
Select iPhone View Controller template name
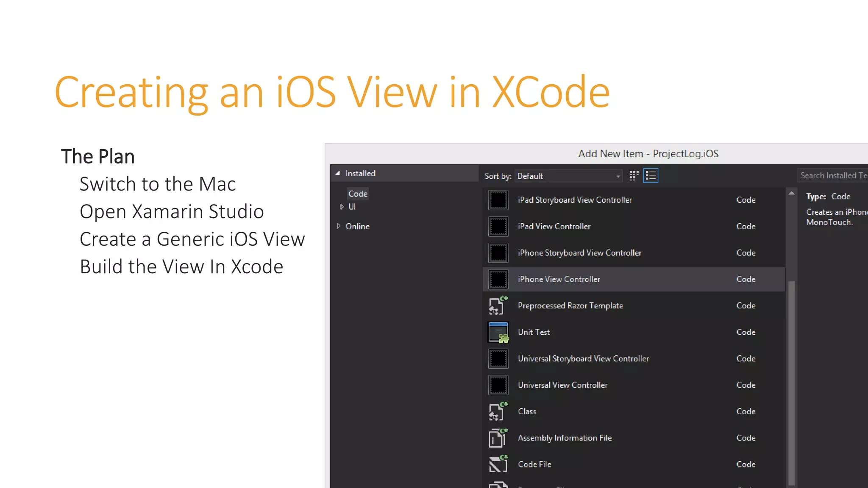coord(559,279)
